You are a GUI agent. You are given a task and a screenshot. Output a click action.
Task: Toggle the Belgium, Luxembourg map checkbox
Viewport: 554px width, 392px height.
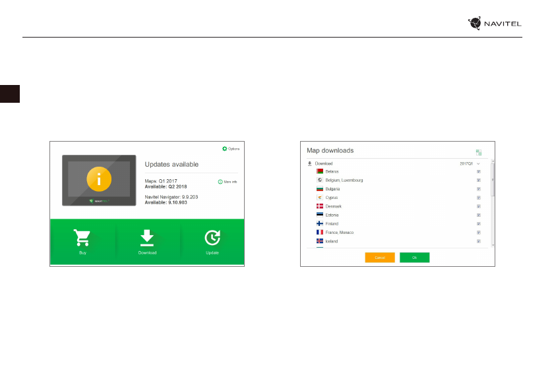point(479,181)
